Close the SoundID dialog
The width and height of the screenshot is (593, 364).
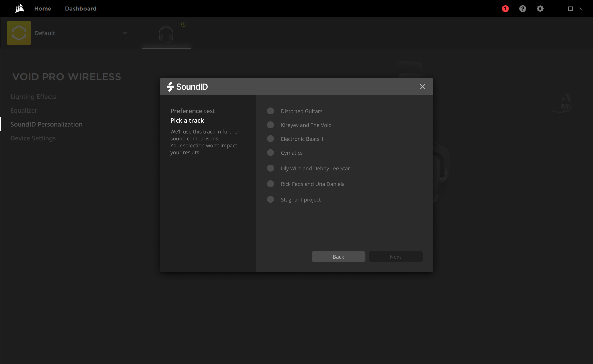(x=422, y=87)
